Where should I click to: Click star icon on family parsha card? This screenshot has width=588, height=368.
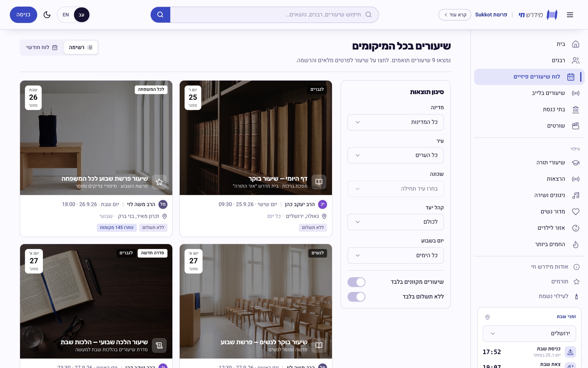(x=159, y=182)
